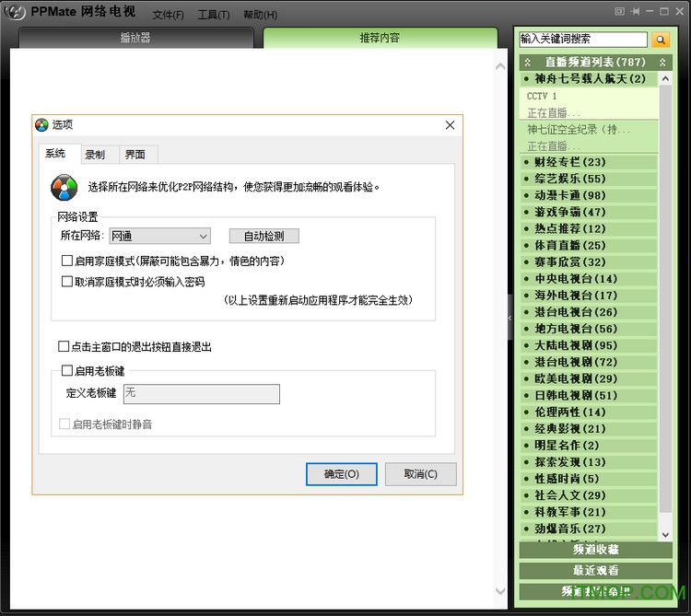Image resolution: width=691 pixels, height=616 pixels.
Task: Expand the 中央电视台(14) category
Action: (x=589, y=279)
